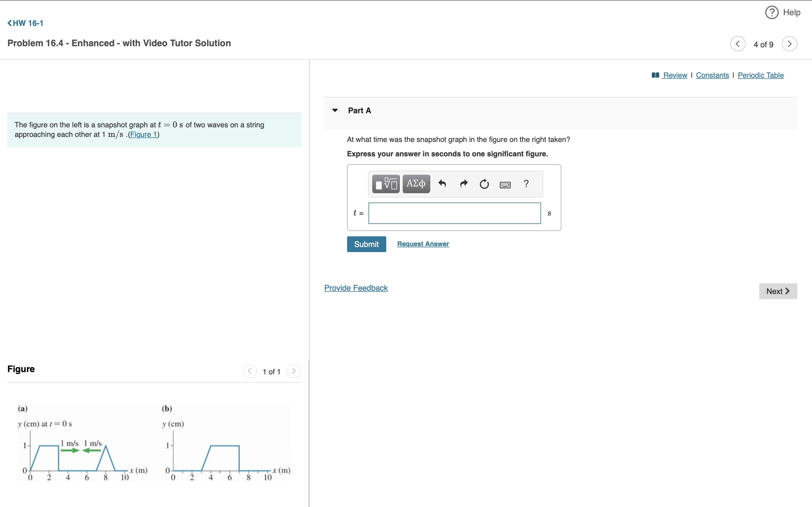Reset the answer field using the reset icon
The width and height of the screenshot is (812, 507).
click(x=484, y=184)
